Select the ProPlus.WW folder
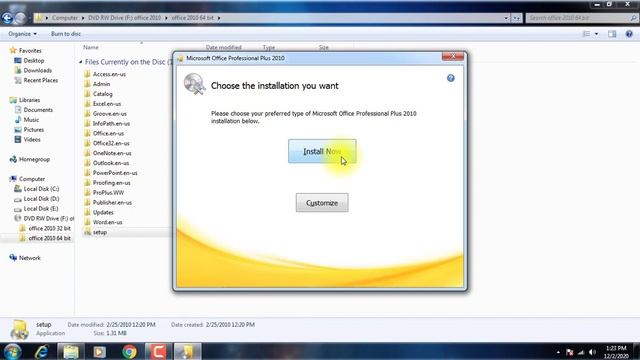Image resolution: width=640 pixels, height=360 pixels. coord(108,193)
